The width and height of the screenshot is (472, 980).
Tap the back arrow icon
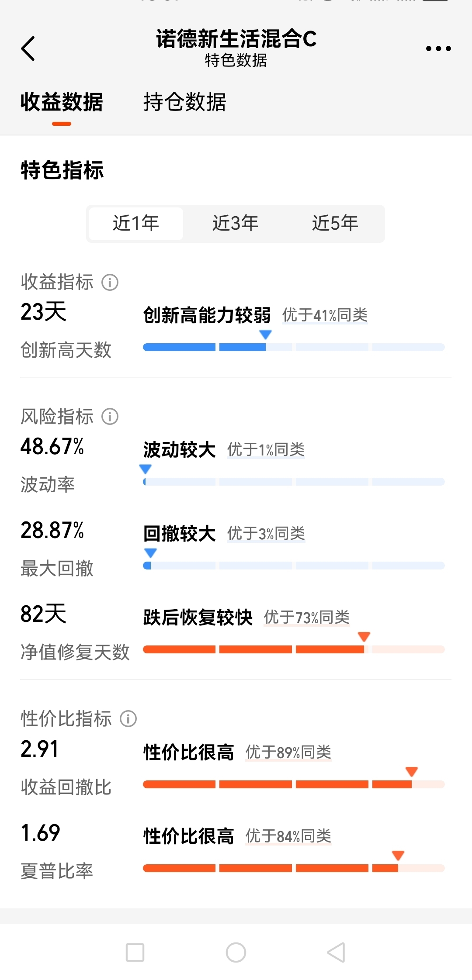[28, 48]
